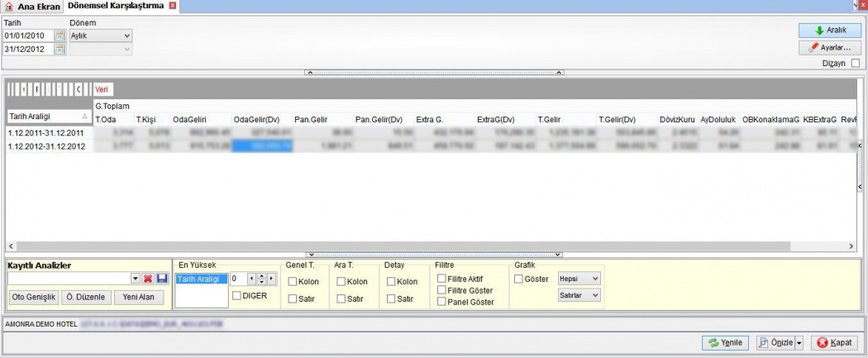Check Genel T. Satır checkbox

point(292,298)
